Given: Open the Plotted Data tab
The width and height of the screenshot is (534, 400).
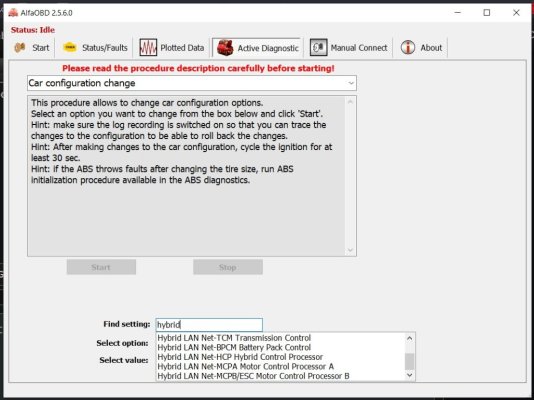Looking at the screenshot, I should 172,48.
